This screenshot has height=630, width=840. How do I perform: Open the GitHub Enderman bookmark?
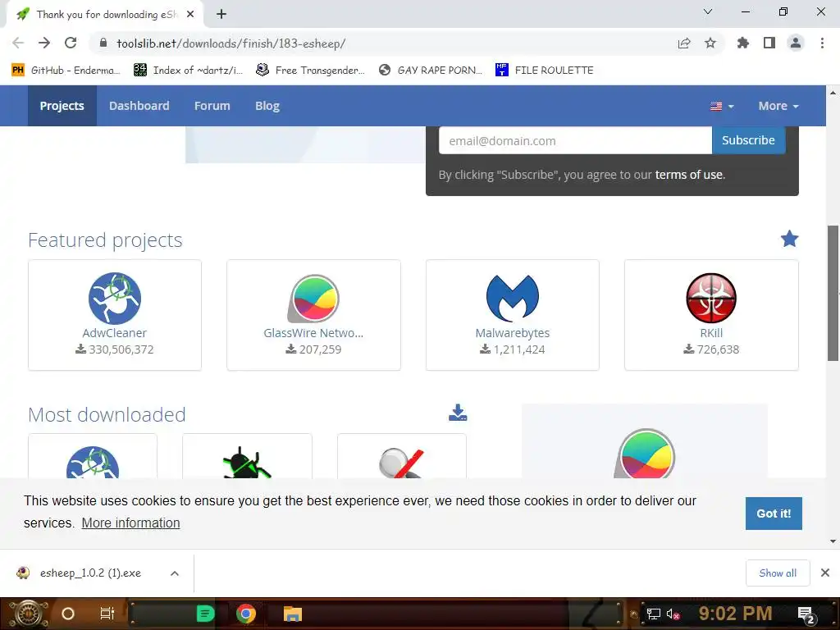coord(66,71)
